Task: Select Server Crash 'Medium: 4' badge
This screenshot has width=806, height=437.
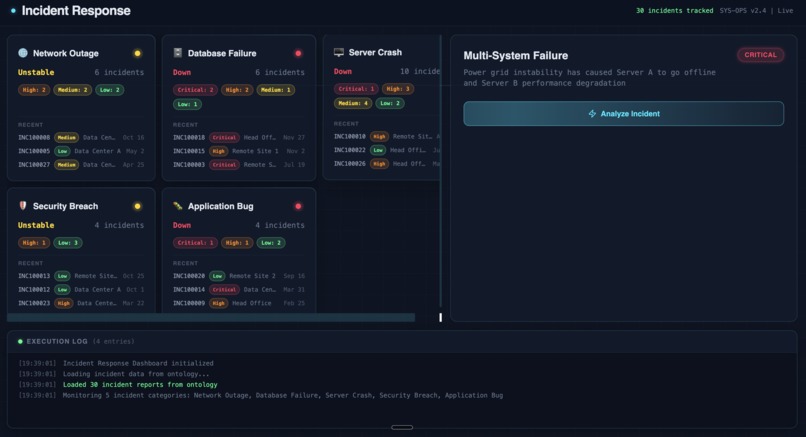Action: (x=353, y=103)
